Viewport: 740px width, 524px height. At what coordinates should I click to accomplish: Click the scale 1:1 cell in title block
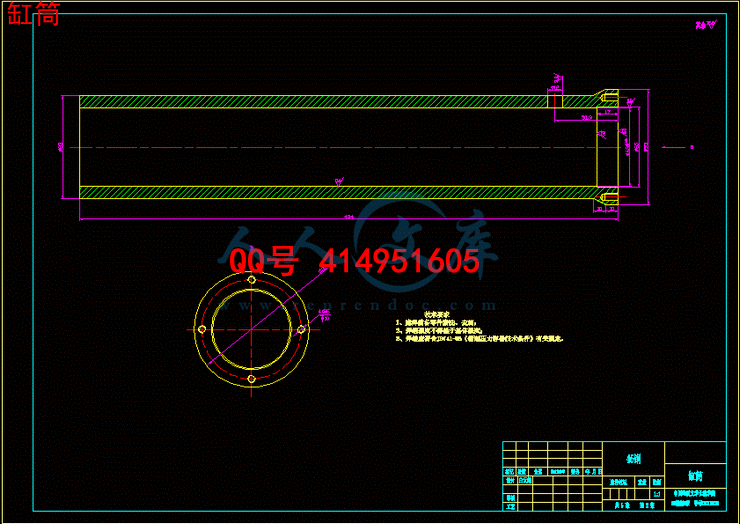(655, 494)
